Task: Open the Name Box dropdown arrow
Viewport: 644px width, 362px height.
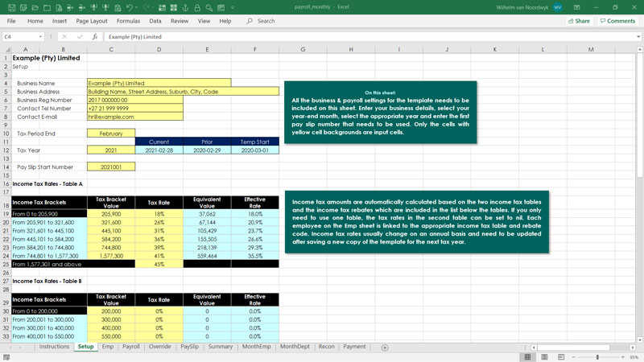Action: click(x=40, y=36)
